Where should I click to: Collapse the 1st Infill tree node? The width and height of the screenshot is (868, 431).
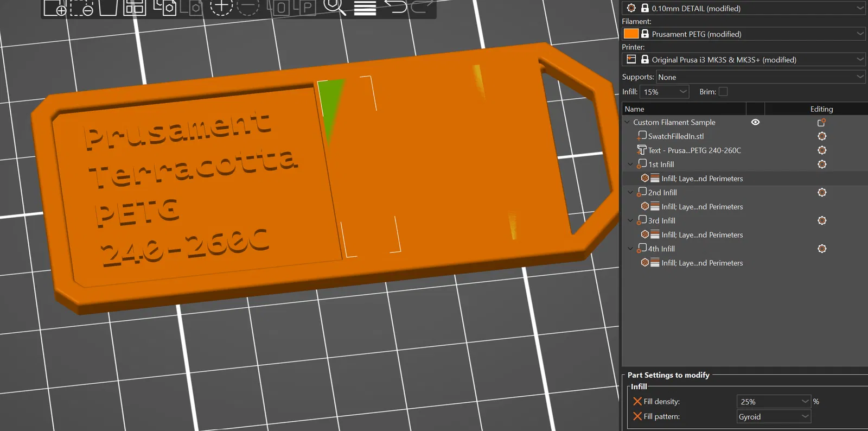(630, 164)
